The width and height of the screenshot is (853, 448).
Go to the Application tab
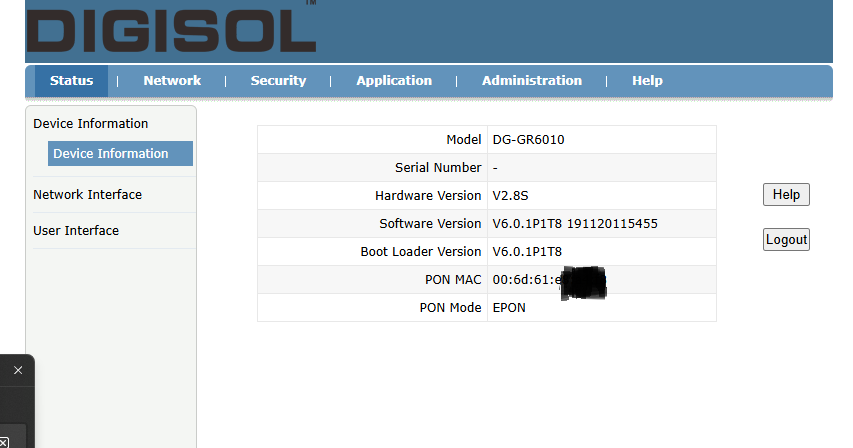pos(394,80)
